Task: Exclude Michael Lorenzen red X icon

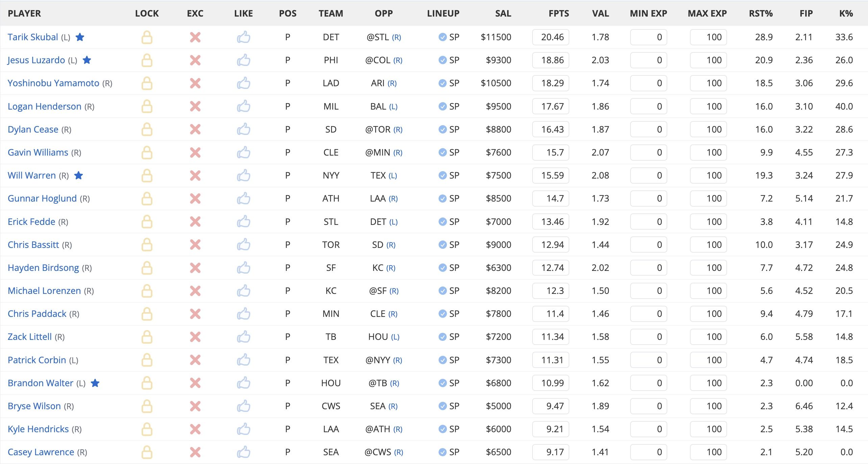Action: (195, 291)
